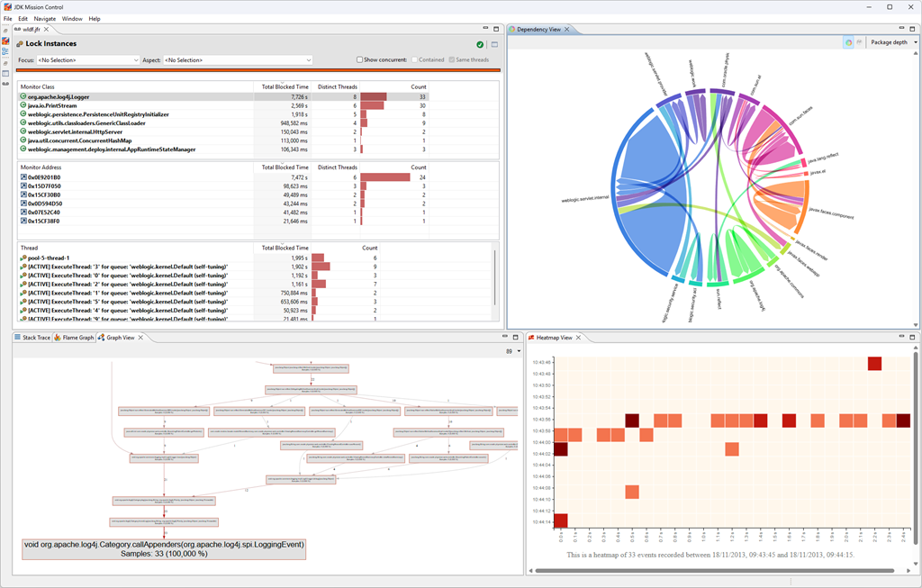This screenshot has height=588, width=922.
Task: Click the pool-5-thread-1 thread icon
Action: pyautogui.click(x=23, y=258)
